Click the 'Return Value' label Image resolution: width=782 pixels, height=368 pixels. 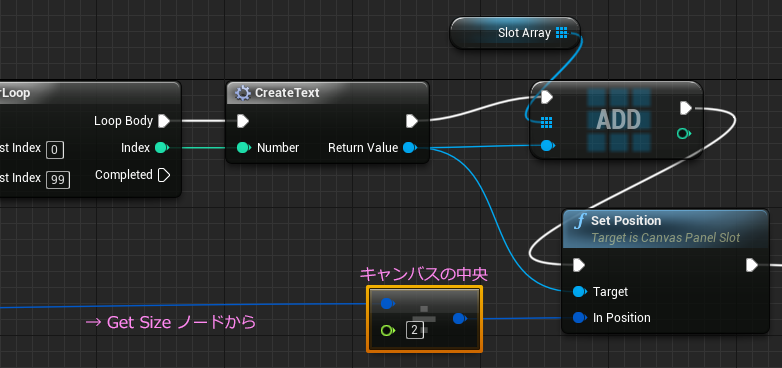coord(363,148)
